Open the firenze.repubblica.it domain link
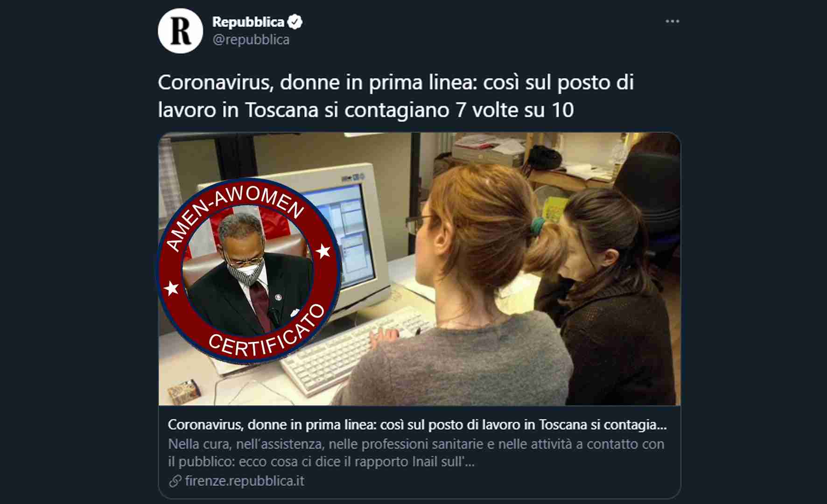Viewport: 827px width, 504px height. coord(245,481)
